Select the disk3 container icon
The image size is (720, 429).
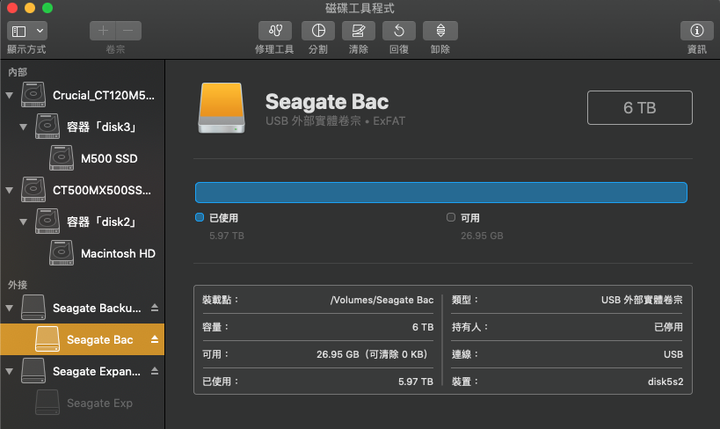click(48, 126)
